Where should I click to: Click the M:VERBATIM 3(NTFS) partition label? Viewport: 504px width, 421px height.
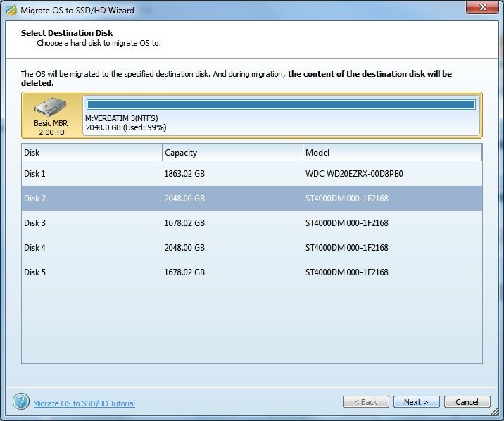[x=122, y=118]
